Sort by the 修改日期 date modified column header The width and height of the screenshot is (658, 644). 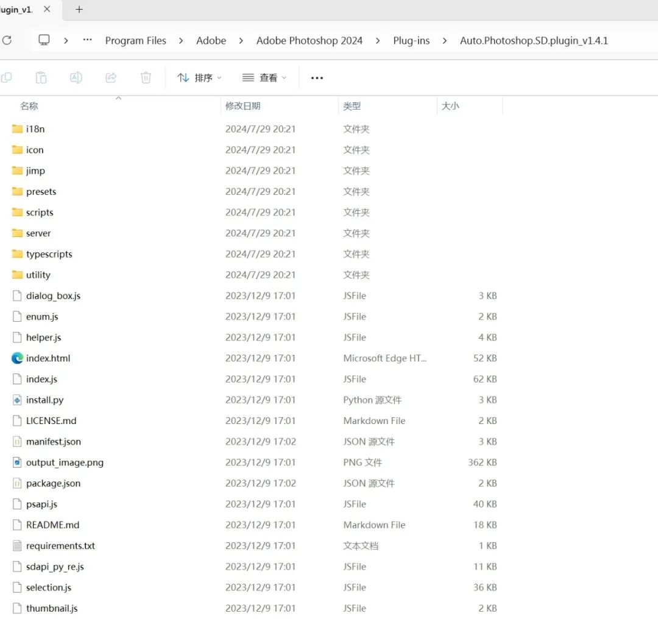243,106
